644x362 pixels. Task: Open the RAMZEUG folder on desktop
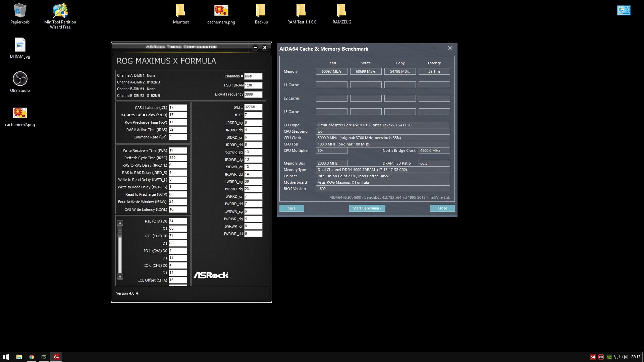click(x=342, y=14)
